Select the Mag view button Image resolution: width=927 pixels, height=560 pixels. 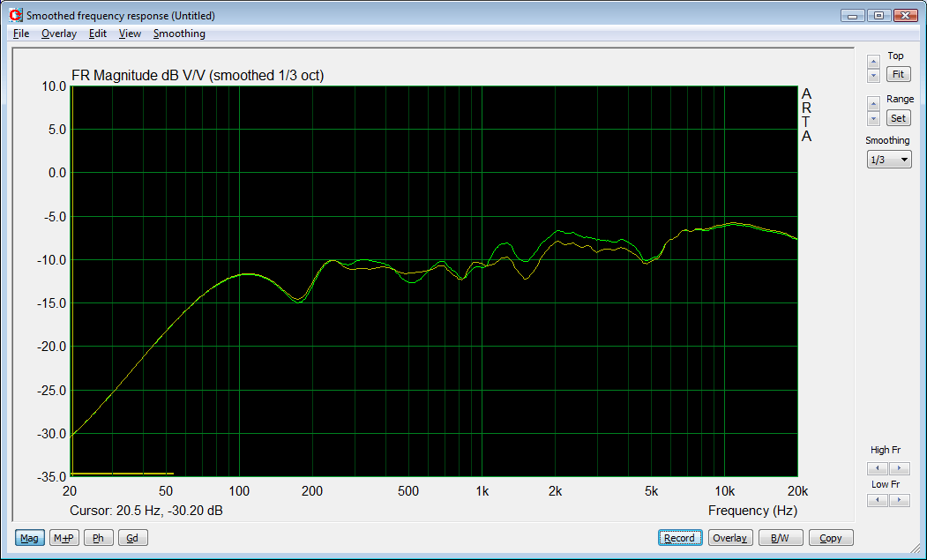pos(29,538)
